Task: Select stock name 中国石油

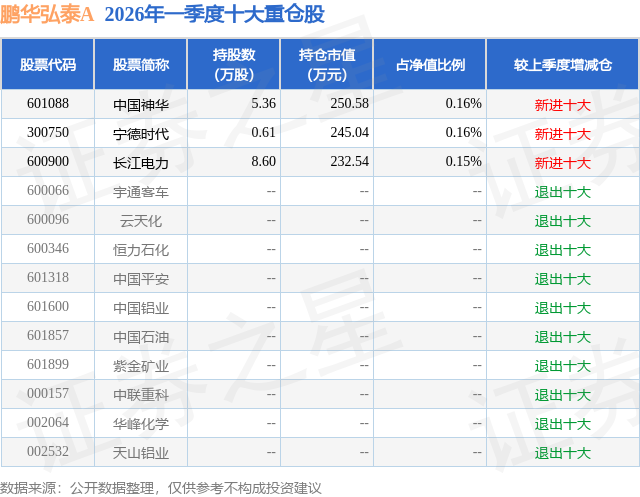Action: pyautogui.click(x=141, y=337)
